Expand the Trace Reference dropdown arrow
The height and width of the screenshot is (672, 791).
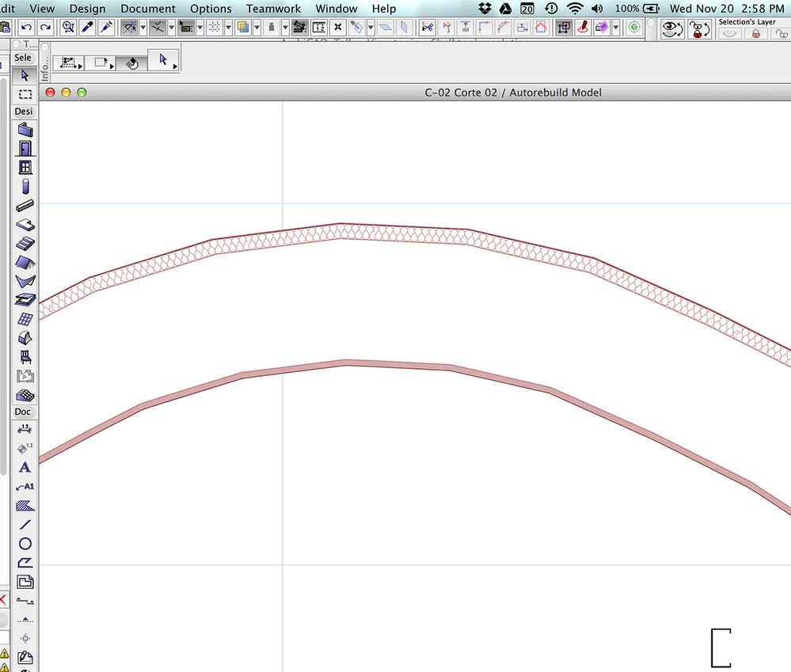point(257,27)
